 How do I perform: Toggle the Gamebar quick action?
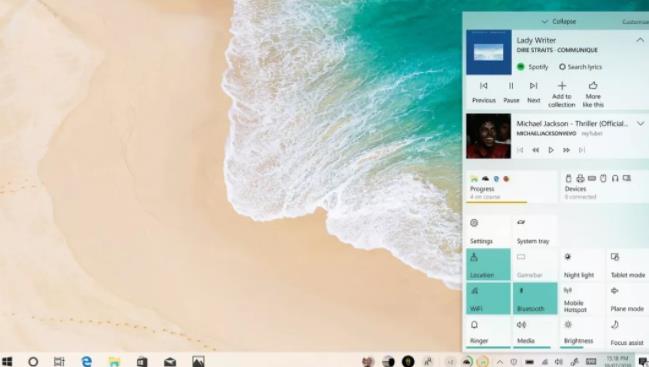pos(535,264)
